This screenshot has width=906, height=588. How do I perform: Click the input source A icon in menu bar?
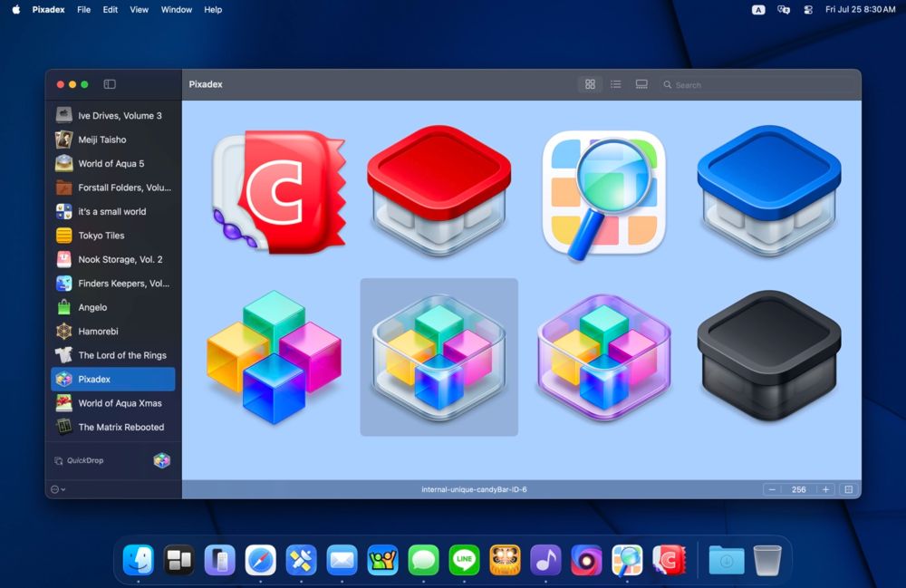(758, 9)
